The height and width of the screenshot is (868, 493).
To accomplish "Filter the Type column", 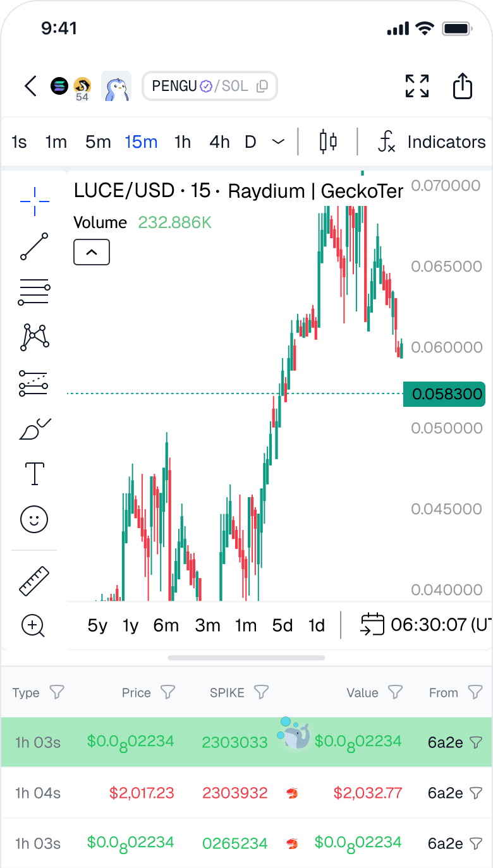I will tap(57, 692).
